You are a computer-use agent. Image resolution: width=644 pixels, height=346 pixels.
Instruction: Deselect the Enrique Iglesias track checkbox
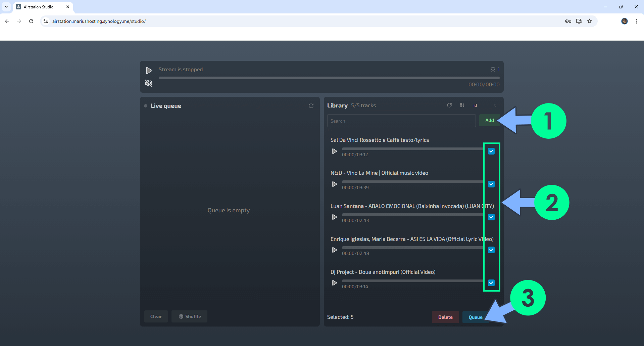click(x=491, y=250)
